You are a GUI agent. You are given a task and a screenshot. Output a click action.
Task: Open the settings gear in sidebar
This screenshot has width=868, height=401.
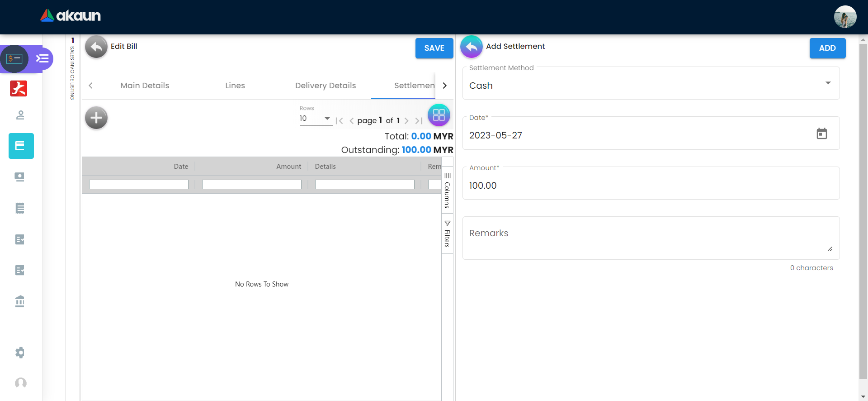point(20,353)
